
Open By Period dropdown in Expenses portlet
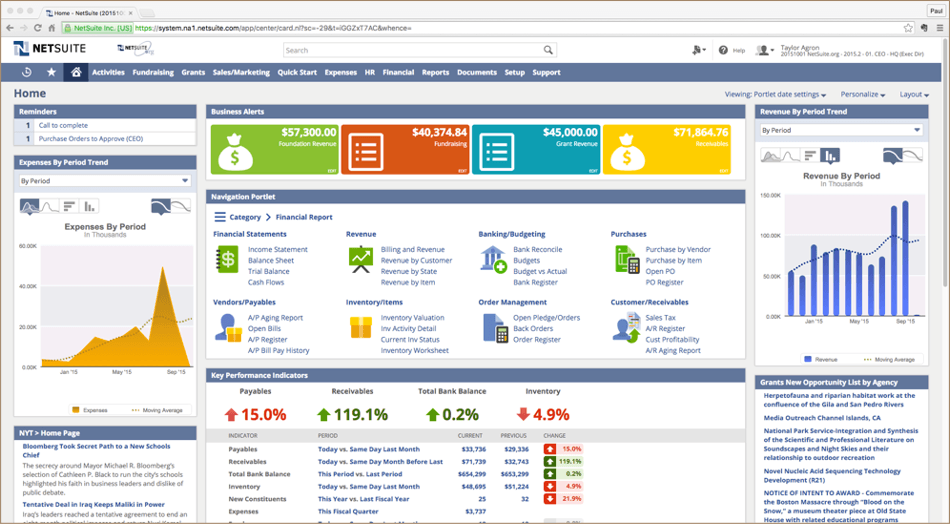(105, 181)
